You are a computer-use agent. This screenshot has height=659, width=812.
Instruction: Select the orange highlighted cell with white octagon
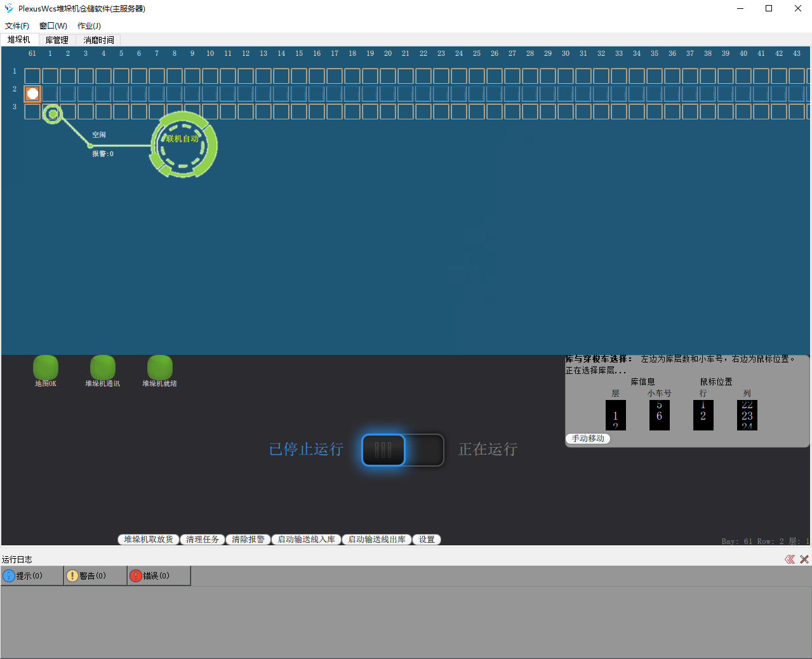pos(32,94)
